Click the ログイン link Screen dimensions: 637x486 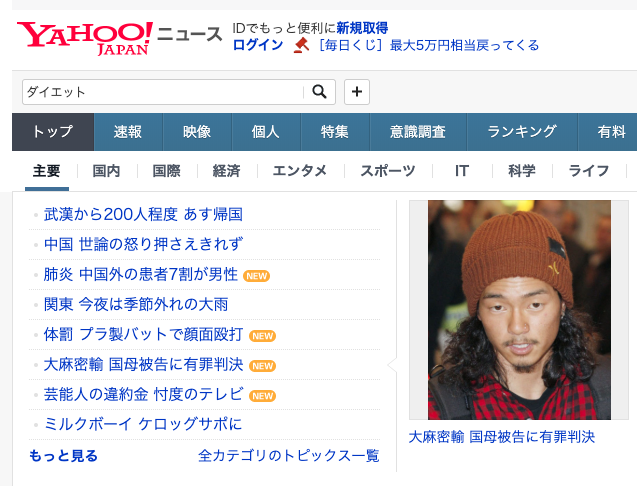(x=258, y=45)
